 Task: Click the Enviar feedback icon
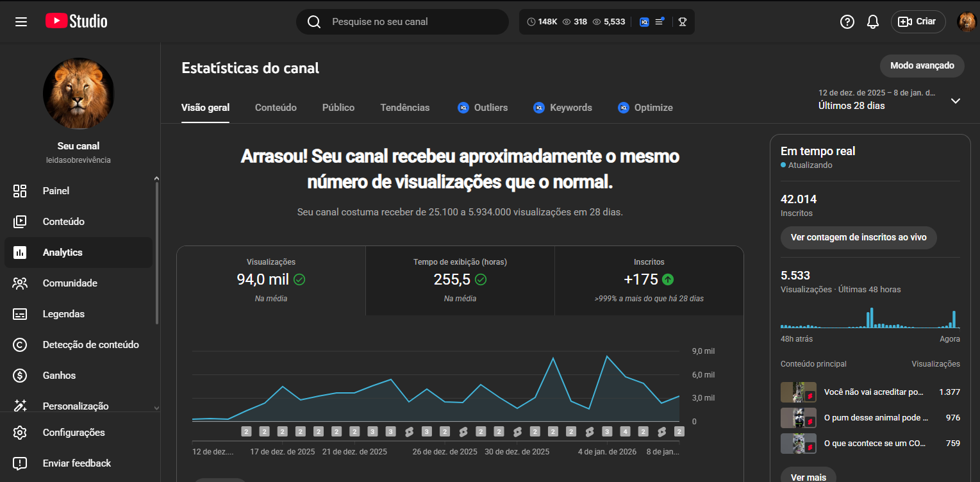[20, 463]
